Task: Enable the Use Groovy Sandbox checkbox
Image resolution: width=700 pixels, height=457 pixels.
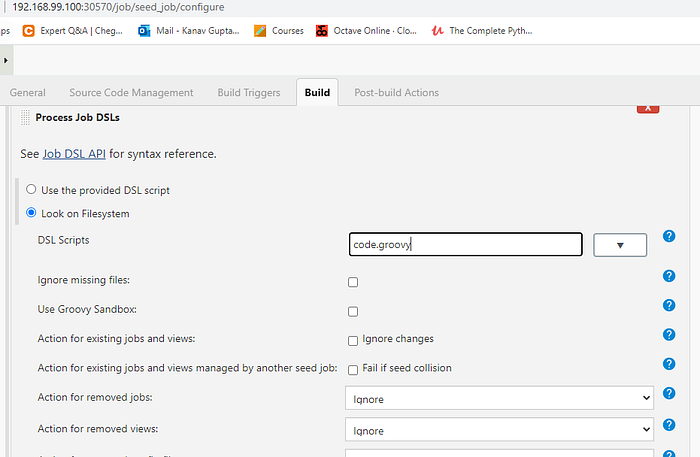Action: 353,311
